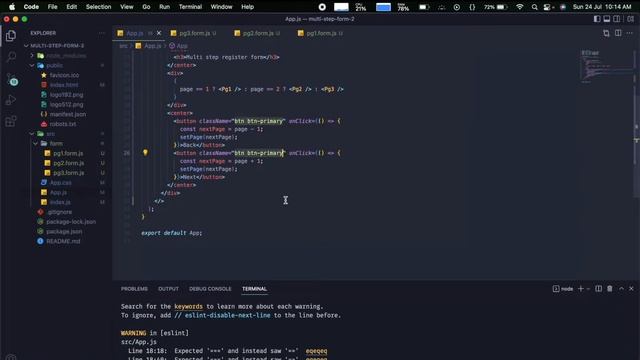Split the editor to the right
This screenshot has width=640, height=360.
point(618,33)
